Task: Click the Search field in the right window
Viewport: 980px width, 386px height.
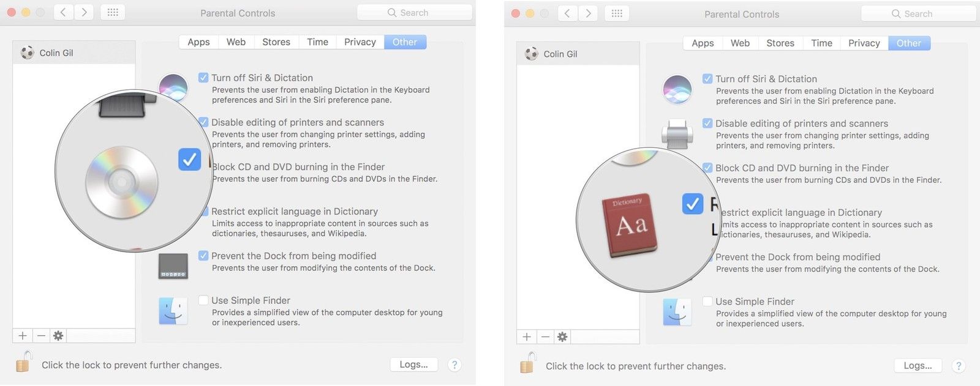Action: [918, 13]
